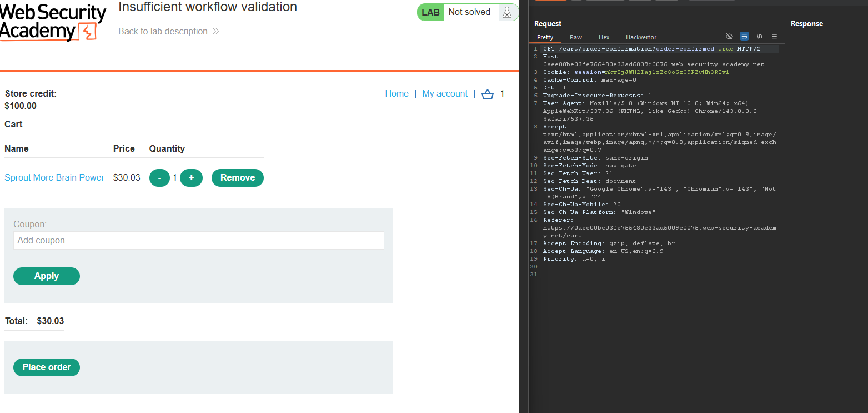Click the Place order button
The width and height of the screenshot is (868, 413).
coord(47,367)
